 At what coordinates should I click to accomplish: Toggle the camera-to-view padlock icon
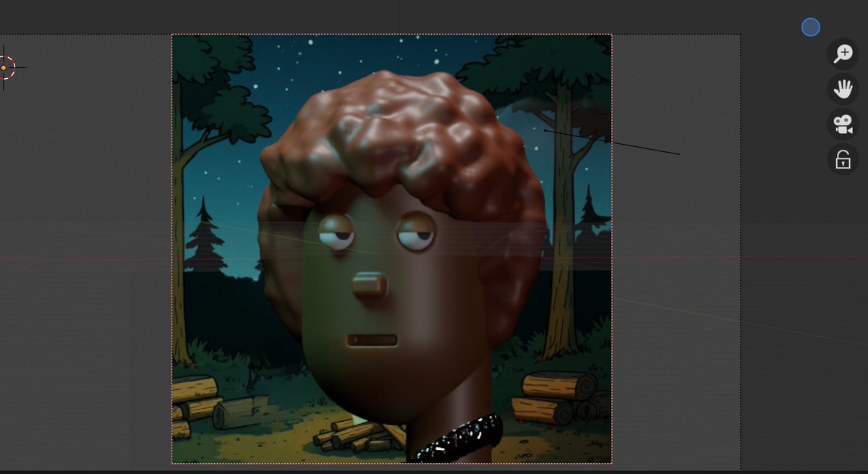tap(843, 160)
